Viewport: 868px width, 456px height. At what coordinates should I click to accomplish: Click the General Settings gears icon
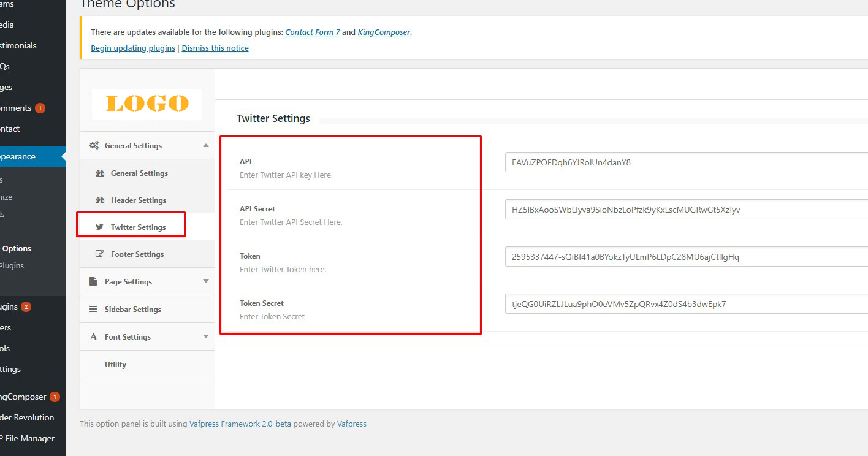(94, 146)
